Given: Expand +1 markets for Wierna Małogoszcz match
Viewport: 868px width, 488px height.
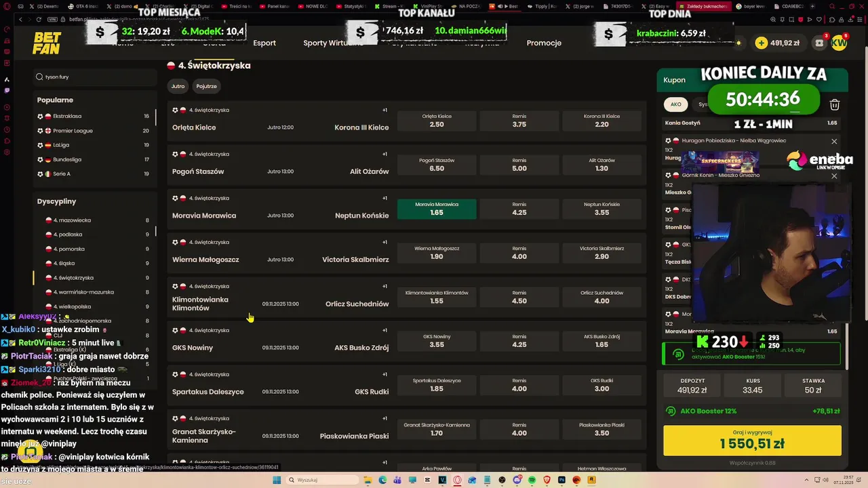Looking at the screenshot, I should click(x=384, y=242).
